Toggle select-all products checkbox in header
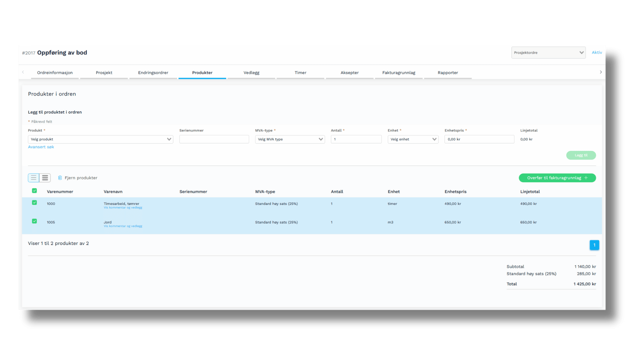 point(34,191)
